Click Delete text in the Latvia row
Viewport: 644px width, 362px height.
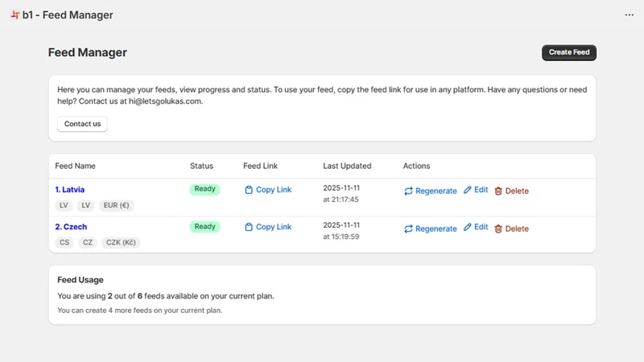tap(517, 191)
